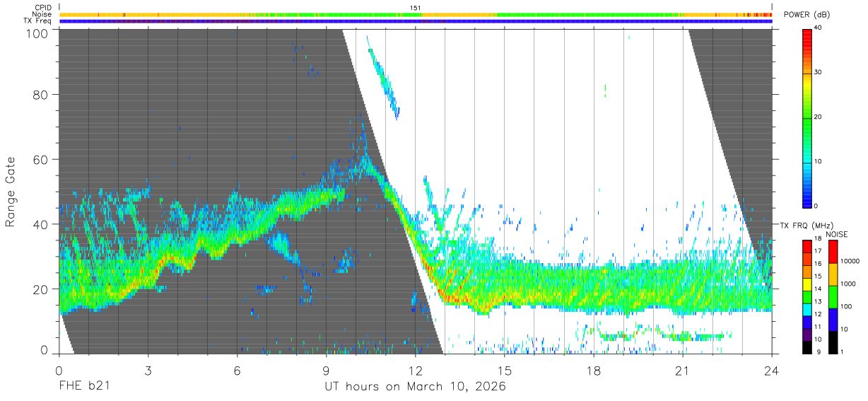Click the 40 tick on POWER scale
Viewport: 868px width, 401px height.
[818, 28]
